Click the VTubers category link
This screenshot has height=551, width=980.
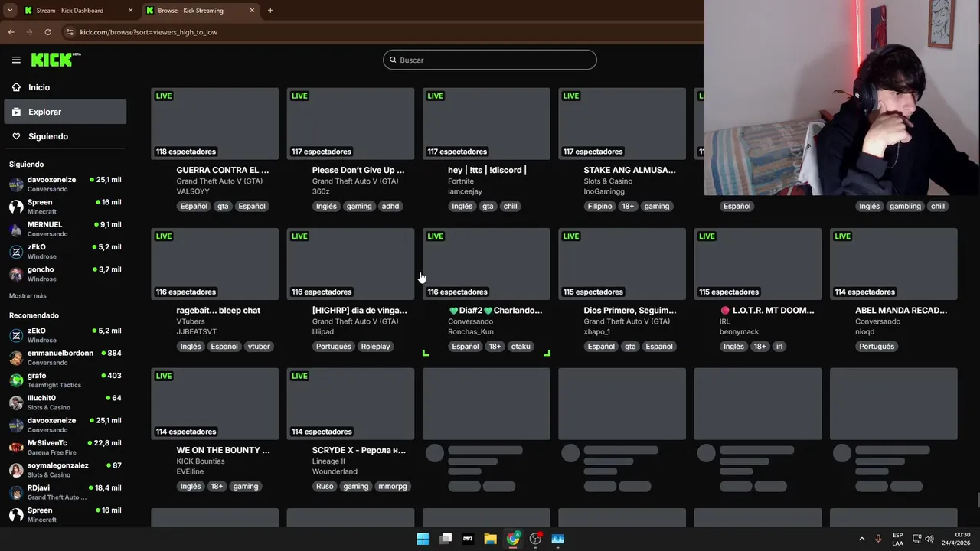[191, 321]
